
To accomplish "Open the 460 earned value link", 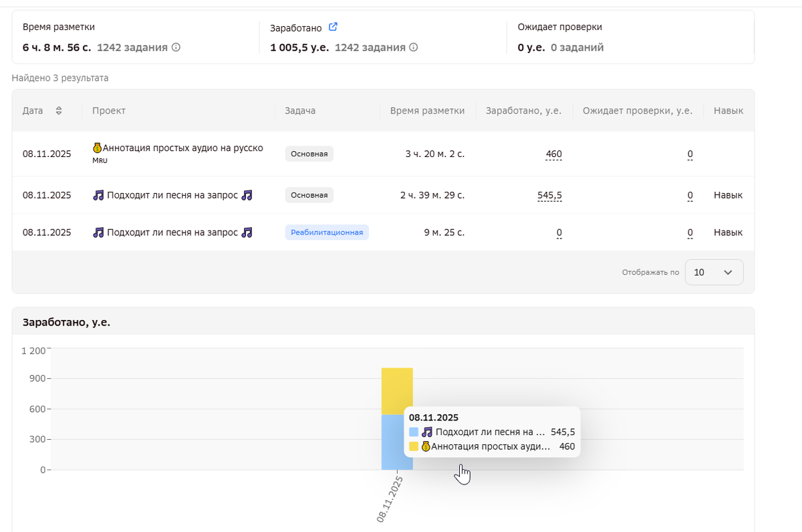I will click(x=553, y=154).
